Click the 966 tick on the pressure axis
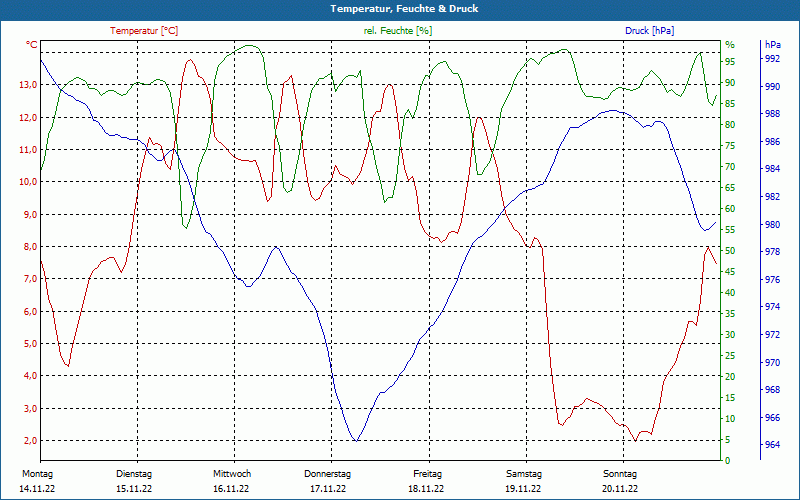The image size is (800, 500). click(x=772, y=417)
